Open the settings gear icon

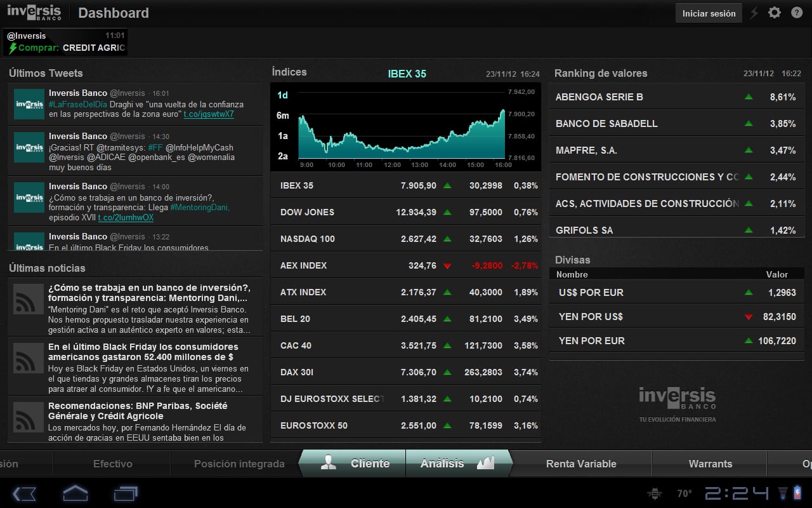[x=775, y=13]
